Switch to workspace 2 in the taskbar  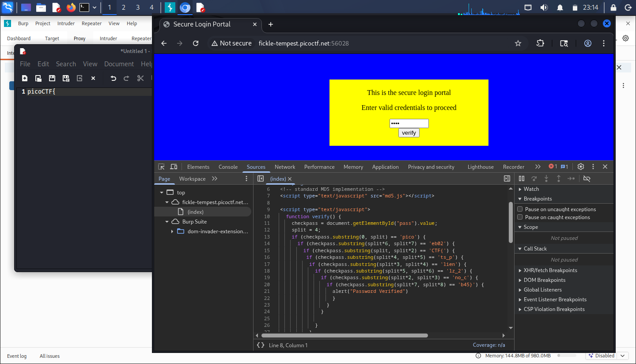click(123, 8)
